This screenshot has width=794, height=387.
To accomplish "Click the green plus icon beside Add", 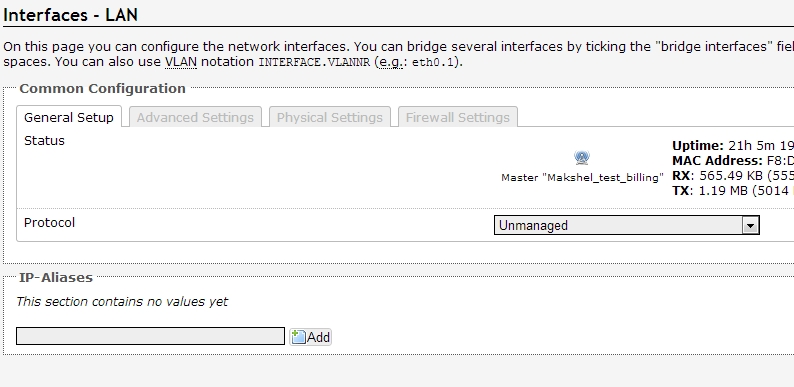I will point(298,337).
